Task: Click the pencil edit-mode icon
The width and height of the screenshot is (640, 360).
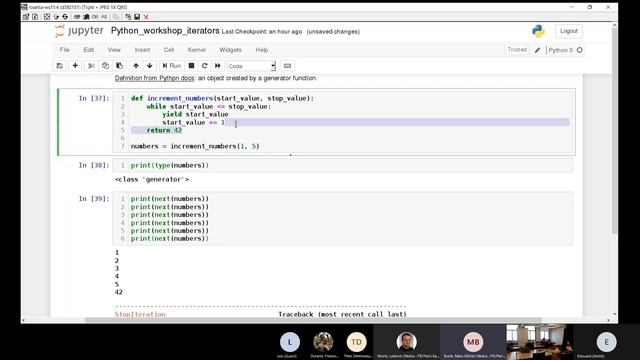Action: coord(538,50)
